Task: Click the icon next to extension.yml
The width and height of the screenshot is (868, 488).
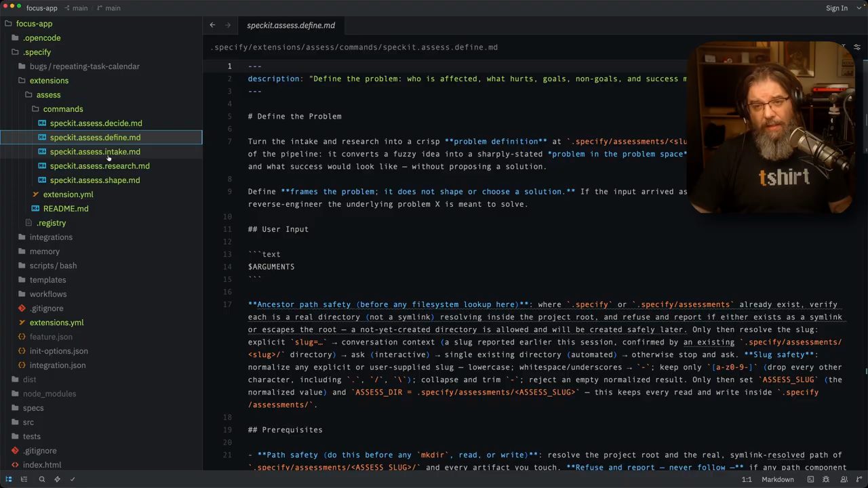Action: point(36,195)
